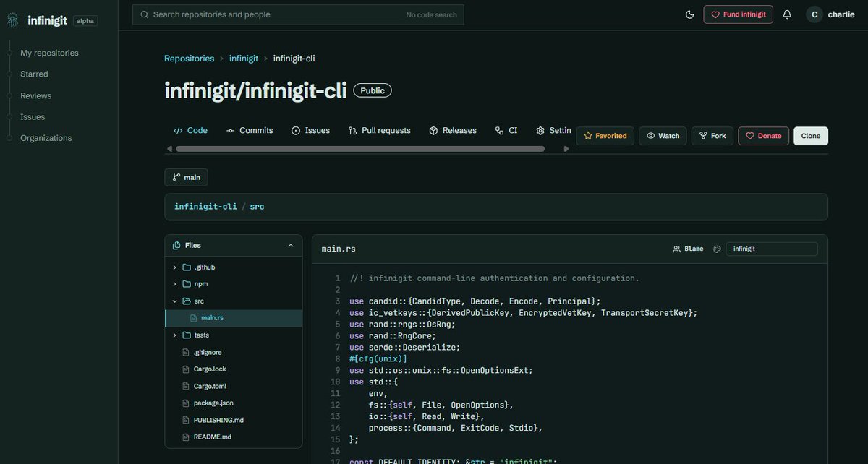Click the horizontal tab scrollbar thumb

360,149
